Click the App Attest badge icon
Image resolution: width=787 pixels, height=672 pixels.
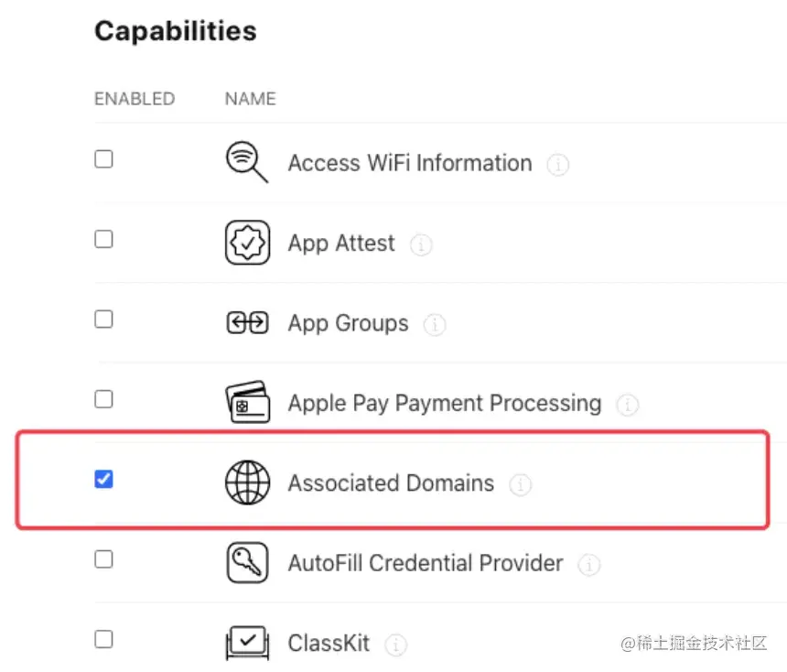pos(247,244)
